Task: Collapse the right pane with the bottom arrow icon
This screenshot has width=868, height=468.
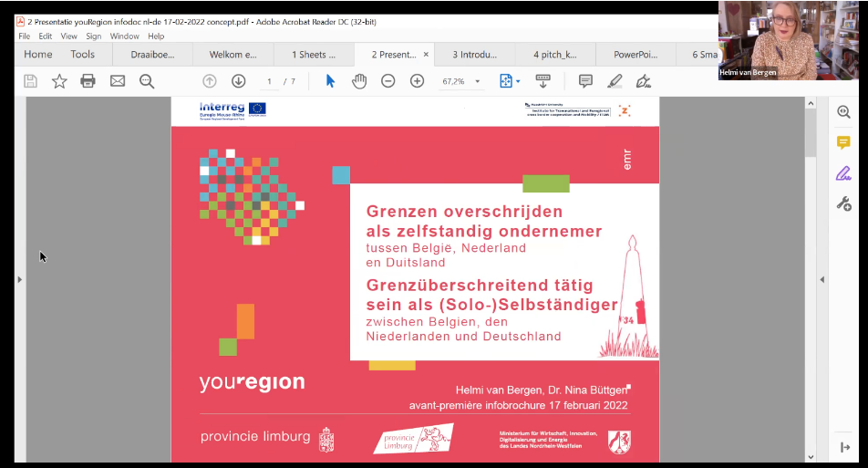Action: coord(844,447)
